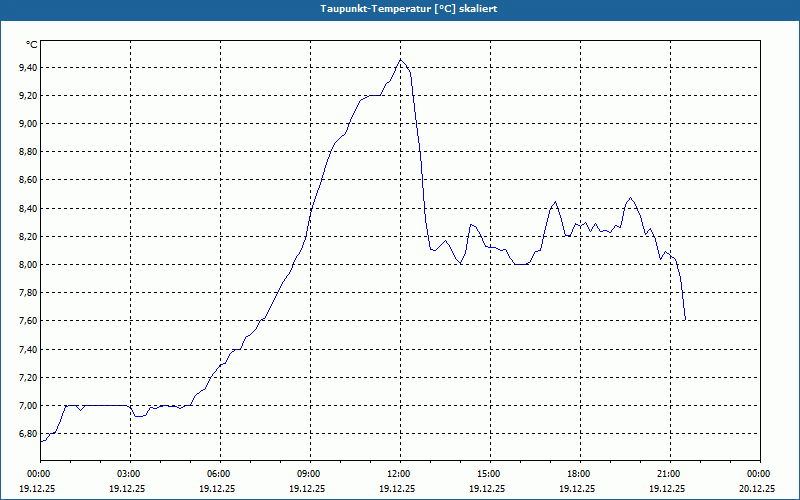
Task: Click the 19.12.25 date of the 12:00 tick
Action: [x=397, y=488]
